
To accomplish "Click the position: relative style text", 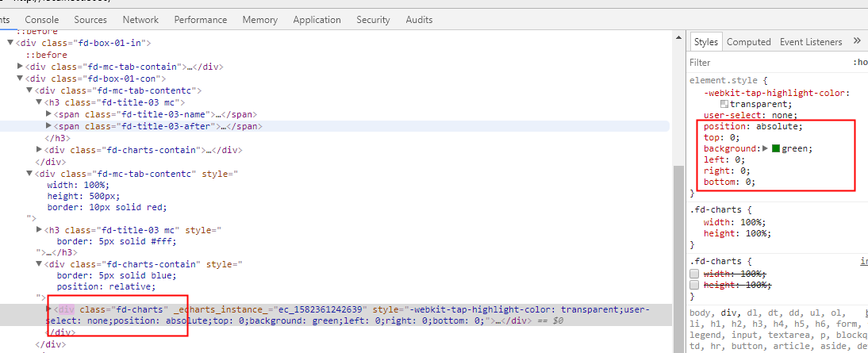I will pos(106,286).
